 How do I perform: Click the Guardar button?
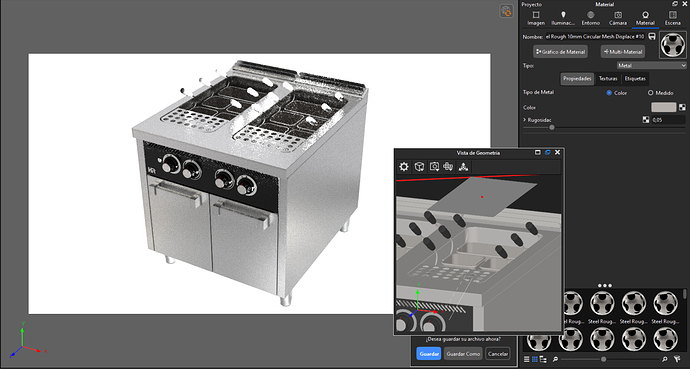[x=429, y=354]
